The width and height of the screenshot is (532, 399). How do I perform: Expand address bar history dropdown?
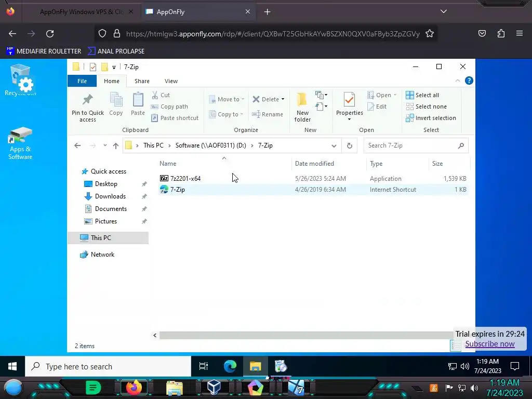tap(334, 145)
